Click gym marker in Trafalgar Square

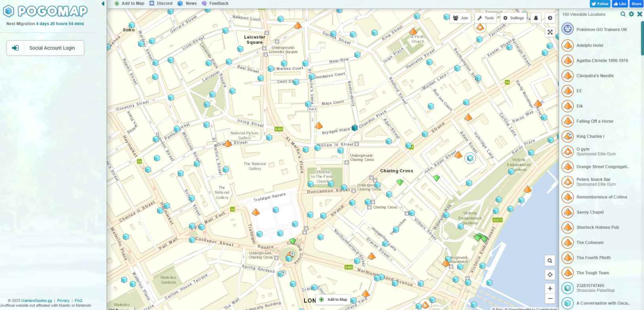pyautogui.click(x=256, y=212)
